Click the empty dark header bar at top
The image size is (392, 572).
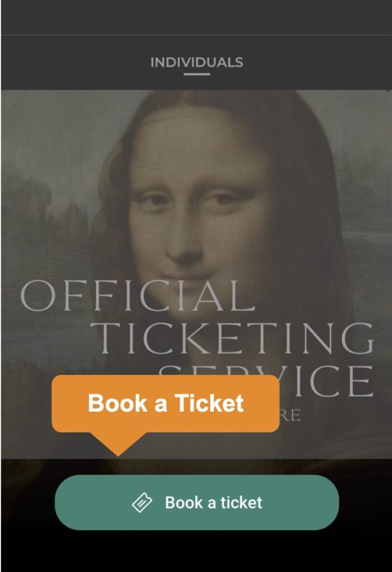point(197,17)
